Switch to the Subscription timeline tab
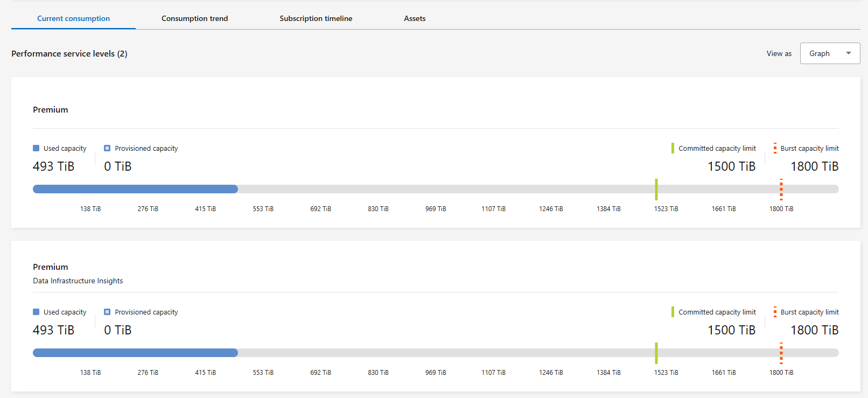This screenshot has height=398, width=868. click(x=316, y=18)
